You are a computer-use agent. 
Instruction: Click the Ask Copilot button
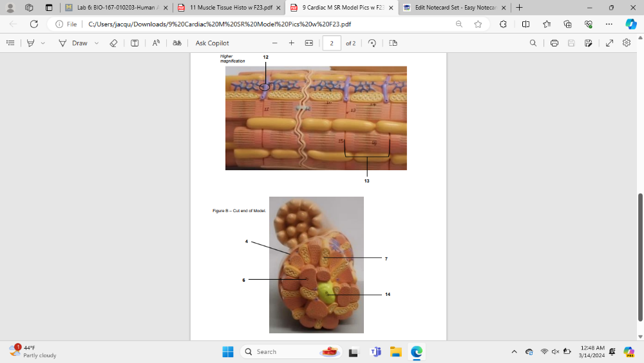point(212,43)
